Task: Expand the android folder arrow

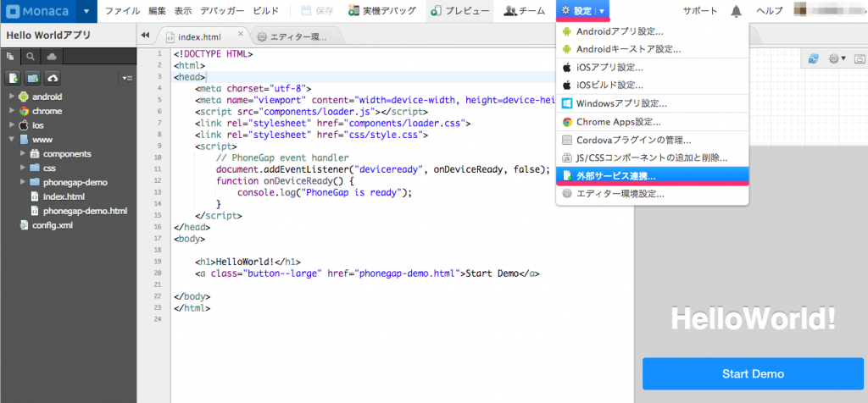Action: point(11,97)
